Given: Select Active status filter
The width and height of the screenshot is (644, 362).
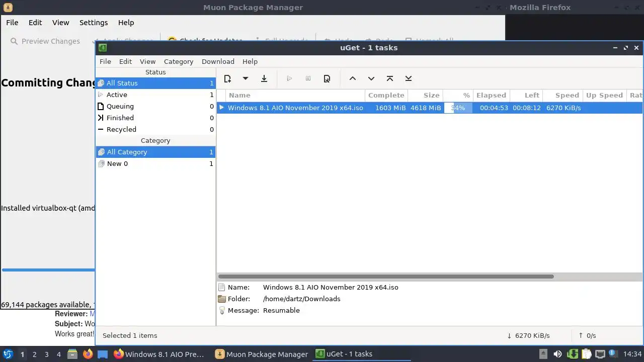Looking at the screenshot, I should [x=155, y=95].
